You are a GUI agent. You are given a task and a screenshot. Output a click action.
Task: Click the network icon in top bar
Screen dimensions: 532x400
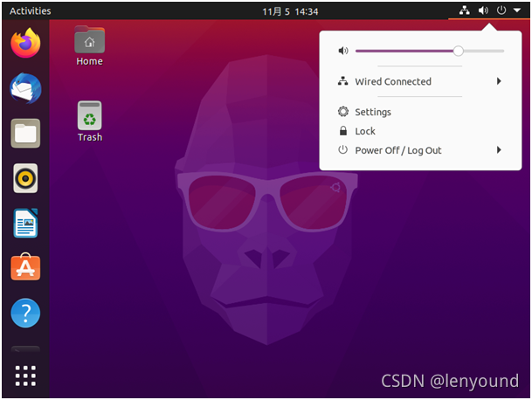coord(464,10)
